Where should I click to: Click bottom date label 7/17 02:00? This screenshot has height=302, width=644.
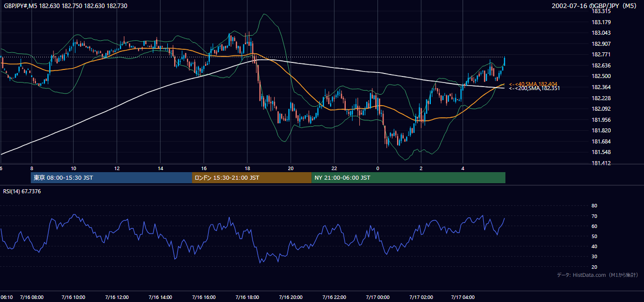point(421,297)
